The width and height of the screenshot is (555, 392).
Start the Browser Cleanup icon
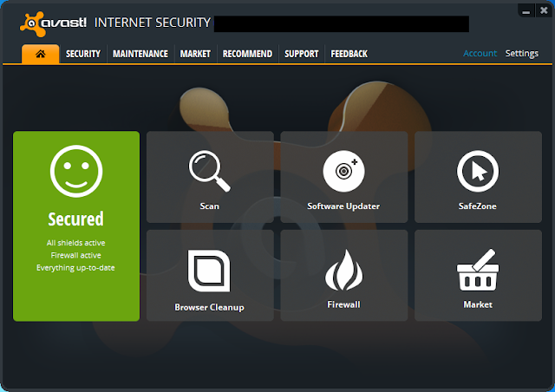click(209, 271)
